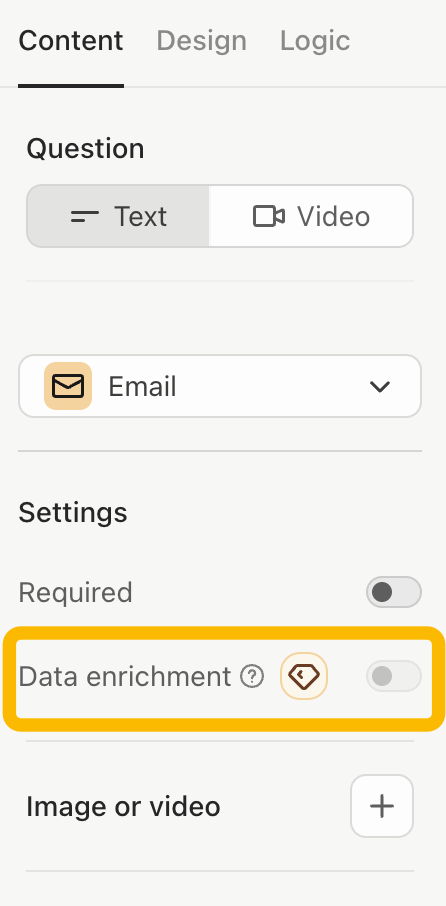This screenshot has width=446, height=906.
Task: Open the Email question type dropdown
Action: pos(220,386)
